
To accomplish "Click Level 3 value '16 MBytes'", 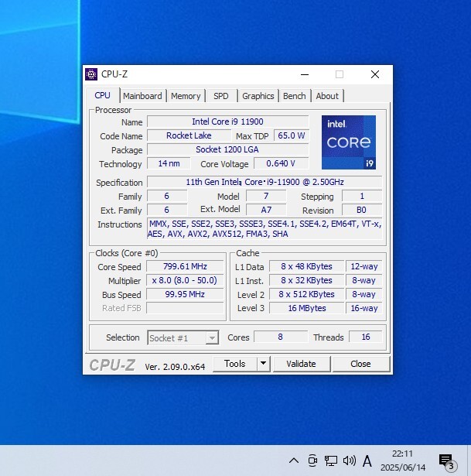I will 306,308.
